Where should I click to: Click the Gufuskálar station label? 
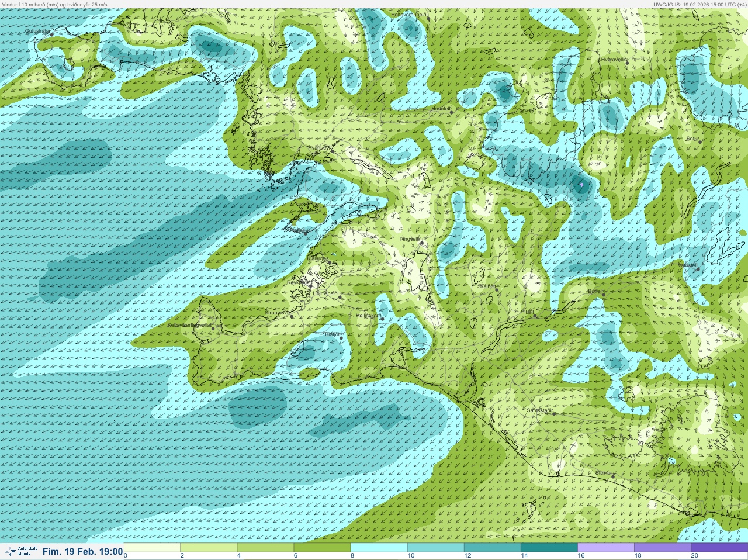pyautogui.click(x=38, y=30)
